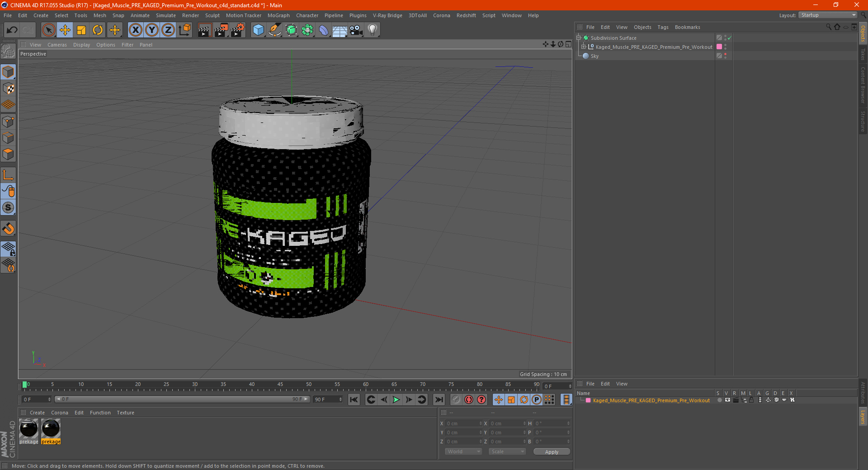Open the Mesh menu
The height and width of the screenshot is (470, 868).
pyautogui.click(x=99, y=15)
